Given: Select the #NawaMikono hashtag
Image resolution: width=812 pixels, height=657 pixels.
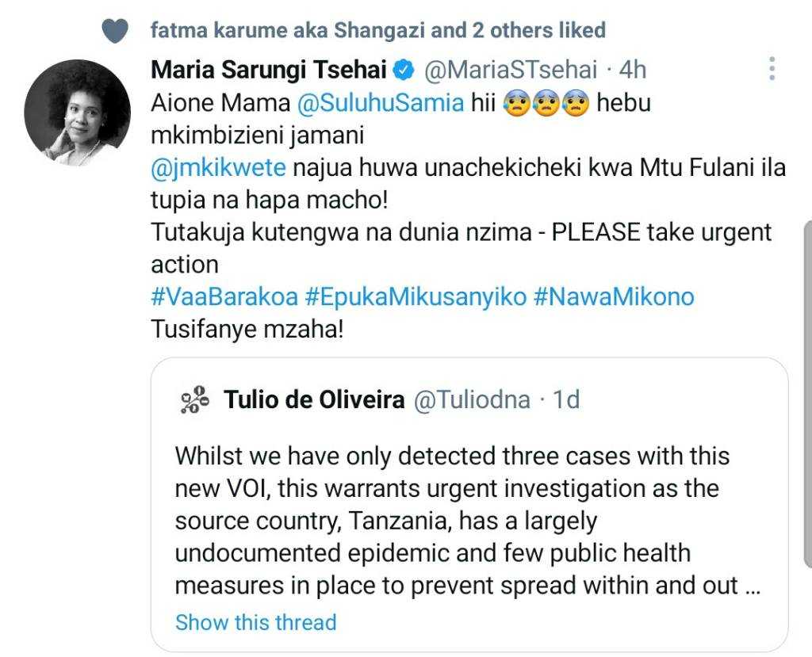Looking at the screenshot, I should tap(614, 296).
